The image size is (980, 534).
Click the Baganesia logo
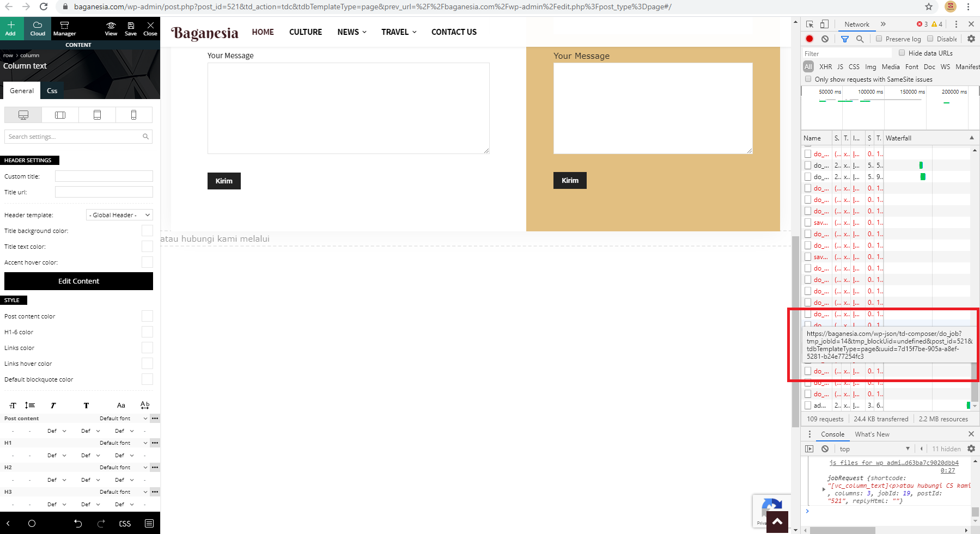[205, 33]
